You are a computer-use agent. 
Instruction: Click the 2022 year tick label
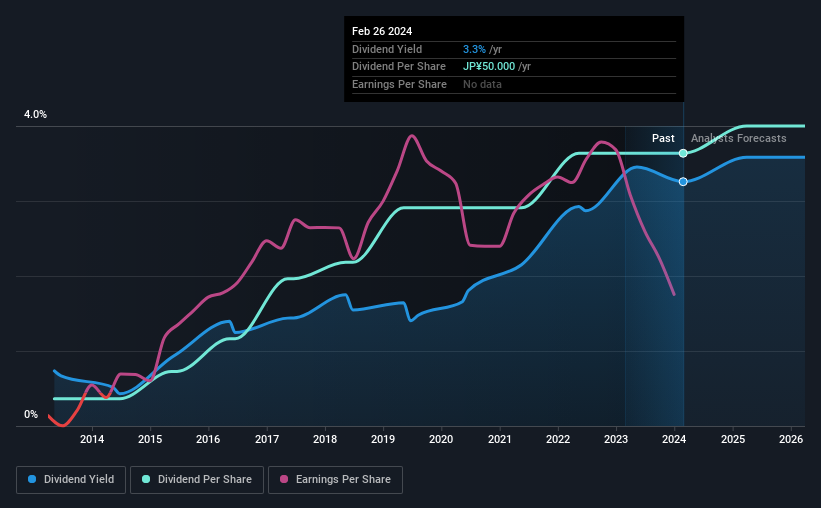[558, 439]
